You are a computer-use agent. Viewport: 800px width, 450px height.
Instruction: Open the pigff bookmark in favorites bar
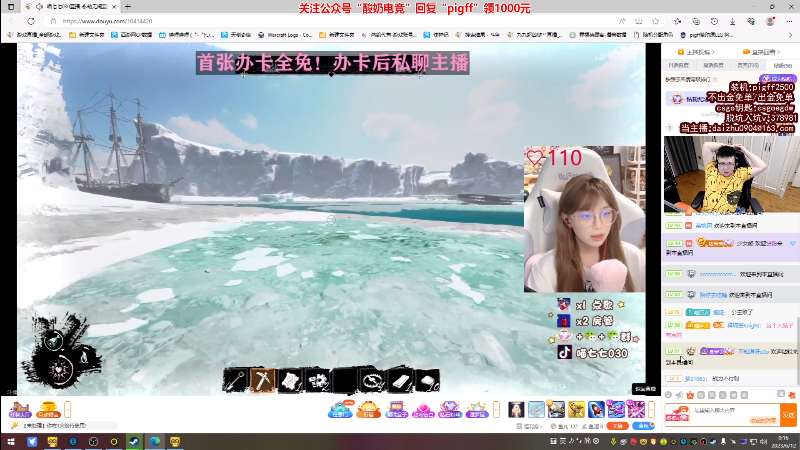(x=707, y=35)
